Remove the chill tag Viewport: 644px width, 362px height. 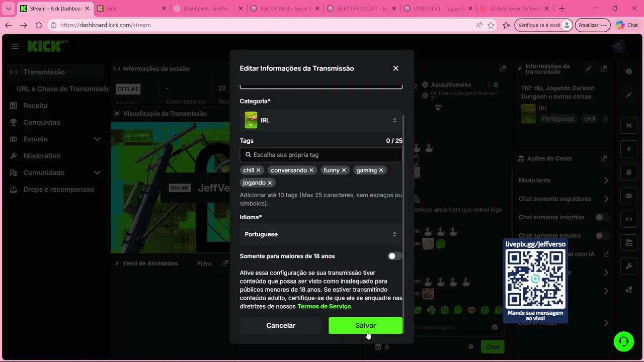(x=258, y=170)
